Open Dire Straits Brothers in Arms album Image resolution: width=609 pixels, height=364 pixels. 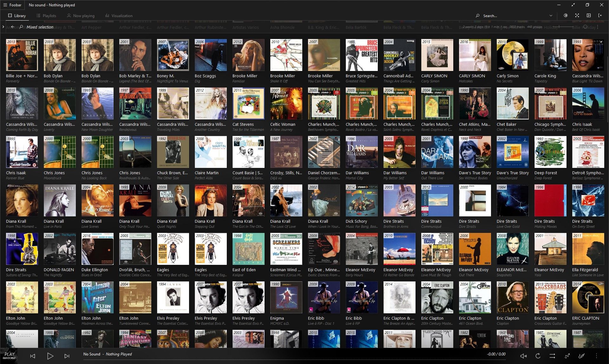(399, 200)
